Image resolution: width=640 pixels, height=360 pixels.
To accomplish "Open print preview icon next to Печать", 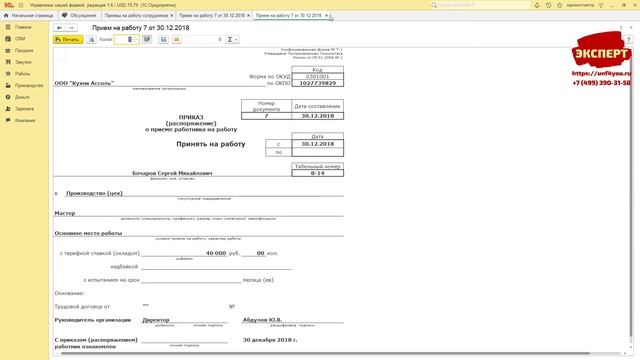I will 91,40.
